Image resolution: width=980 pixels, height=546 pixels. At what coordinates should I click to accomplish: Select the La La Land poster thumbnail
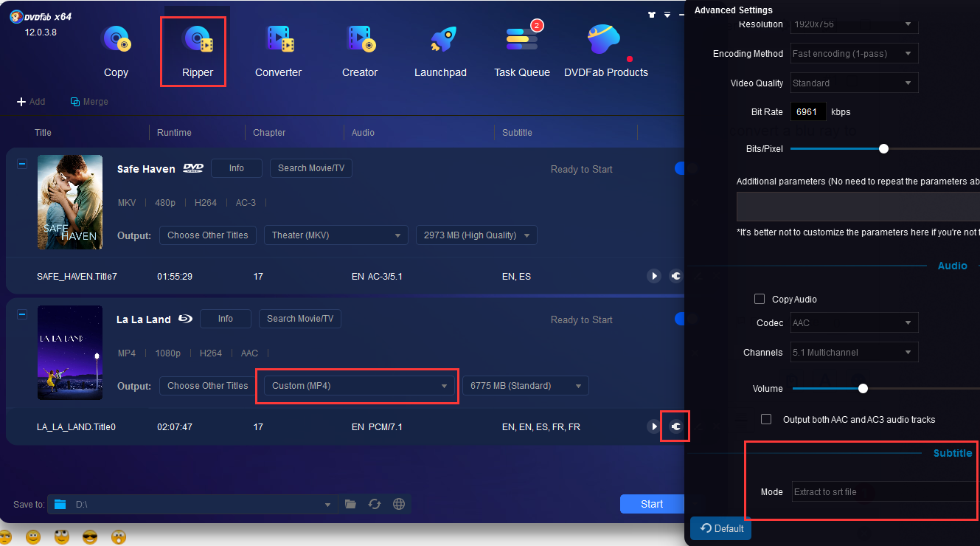[70, 353]
